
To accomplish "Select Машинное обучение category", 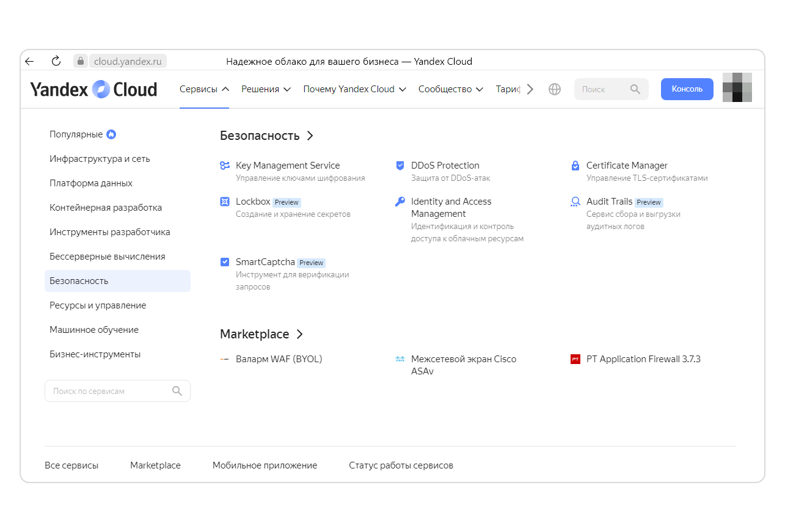I will [x=117, y=330].
